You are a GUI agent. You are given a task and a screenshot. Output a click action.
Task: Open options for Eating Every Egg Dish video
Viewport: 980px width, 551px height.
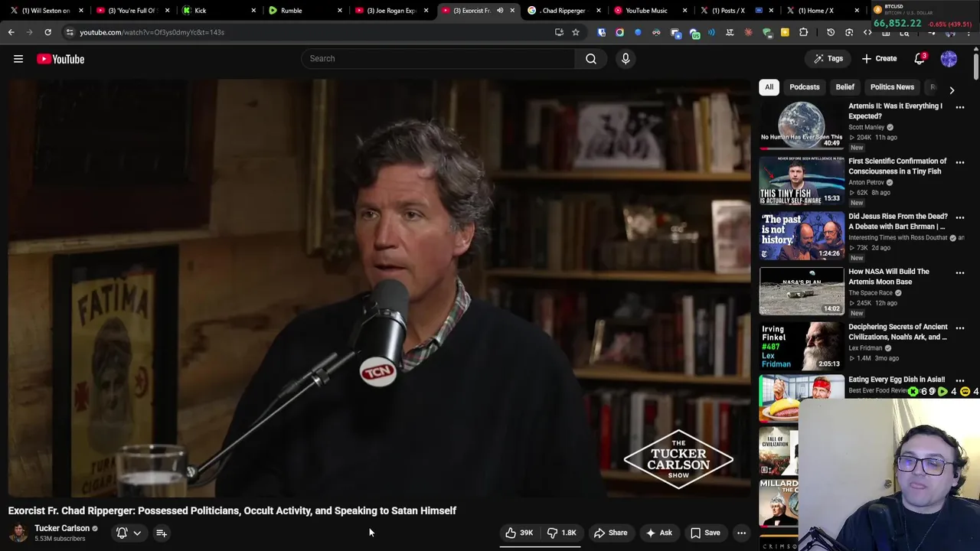(960, 380)
